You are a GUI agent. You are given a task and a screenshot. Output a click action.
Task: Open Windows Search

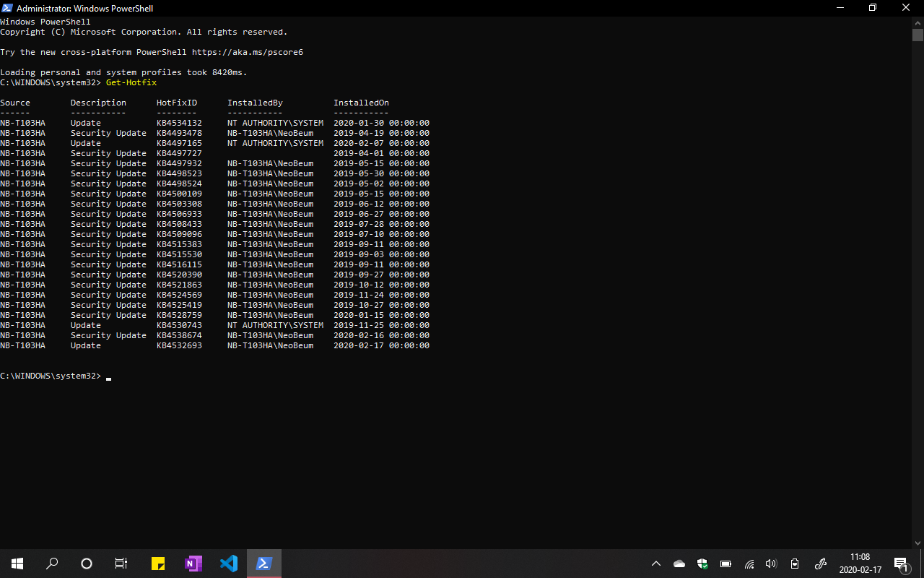[x=51, y=564]
